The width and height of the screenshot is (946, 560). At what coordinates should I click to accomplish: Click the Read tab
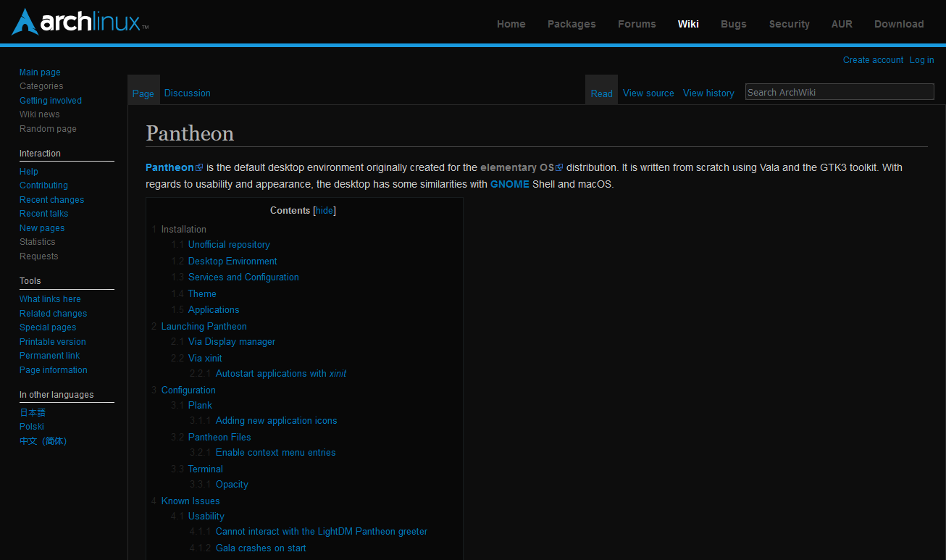pos(601,93)
